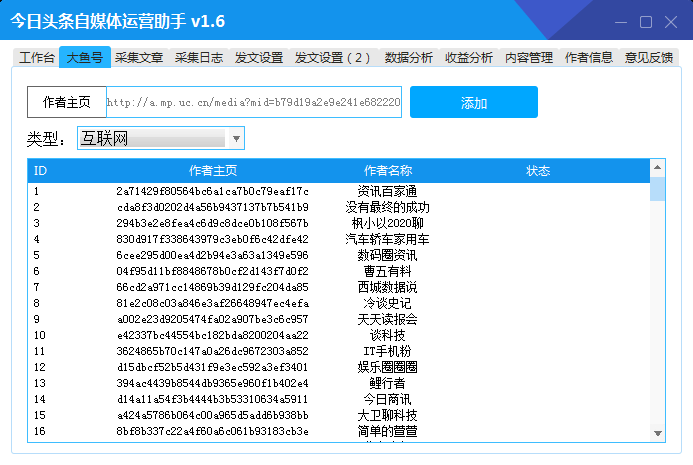Open the 采集文章 tab
This screenshot has height=465, width=693.
(x=139, y=58)
